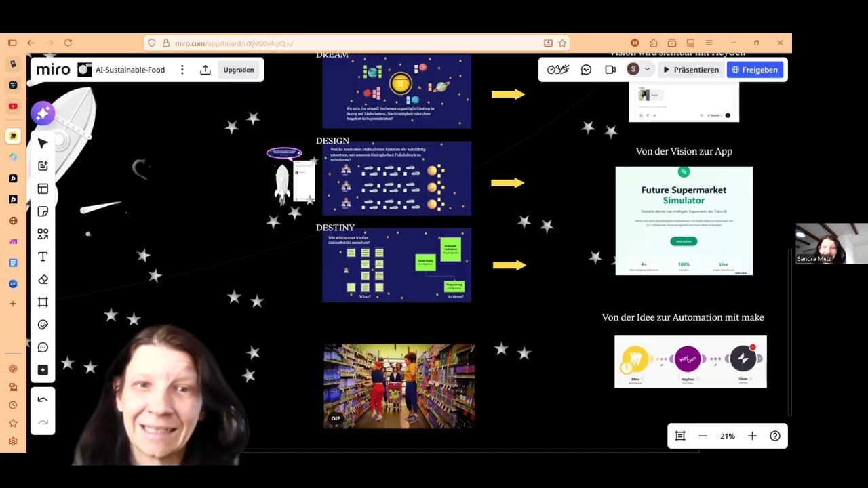Open browser history clock icon

[13, 405]
